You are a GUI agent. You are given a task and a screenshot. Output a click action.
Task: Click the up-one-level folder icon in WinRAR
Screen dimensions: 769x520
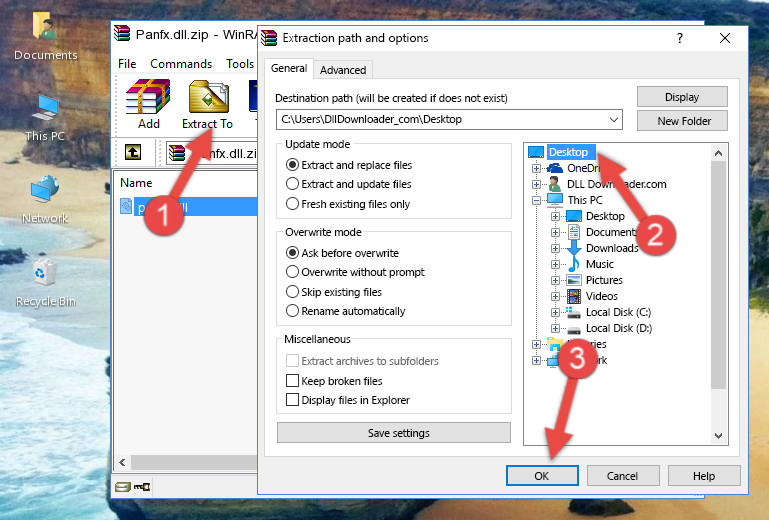[133, 152]
